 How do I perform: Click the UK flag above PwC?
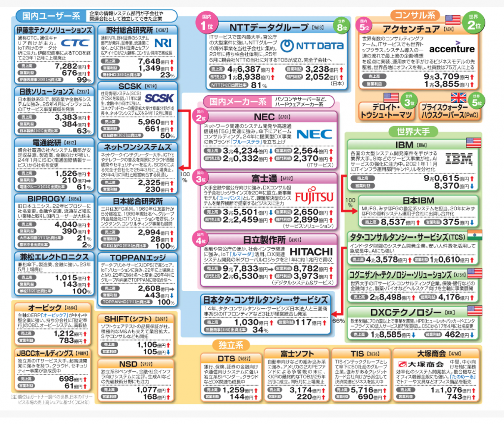[x=458, y=97]
